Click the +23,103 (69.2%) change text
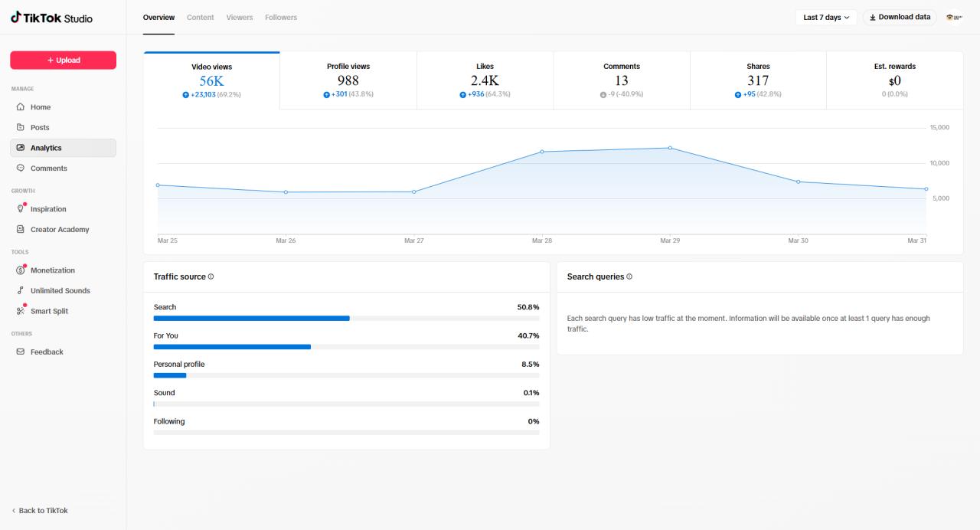The image size is (980, 530). [216, 94]
